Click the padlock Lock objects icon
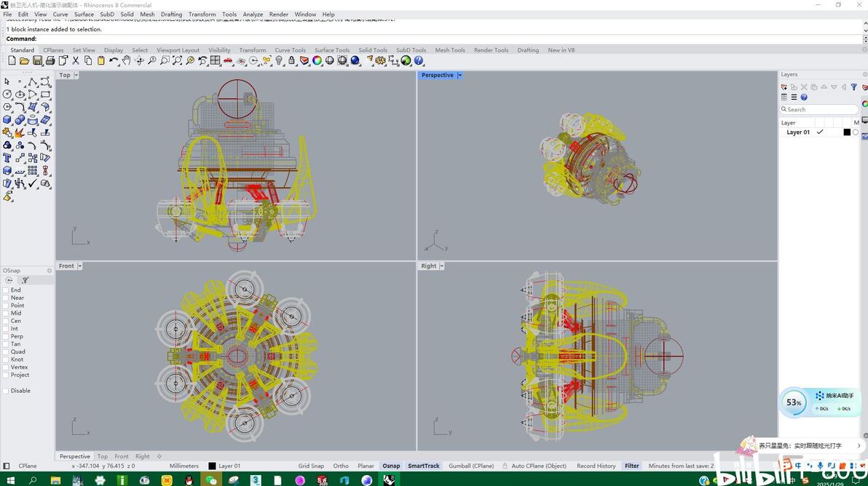The height and width of the screenshot is (486, 868). pyautogui.click(x=292, y=61)
